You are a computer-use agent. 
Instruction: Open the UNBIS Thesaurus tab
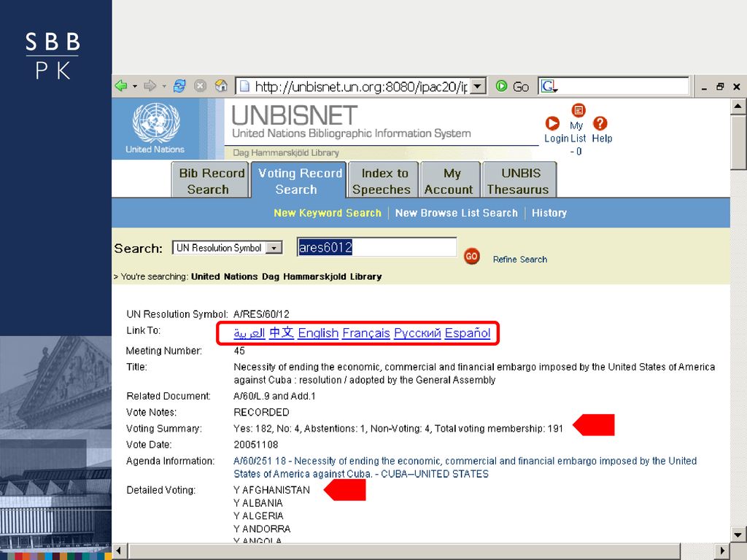(519, 181)
